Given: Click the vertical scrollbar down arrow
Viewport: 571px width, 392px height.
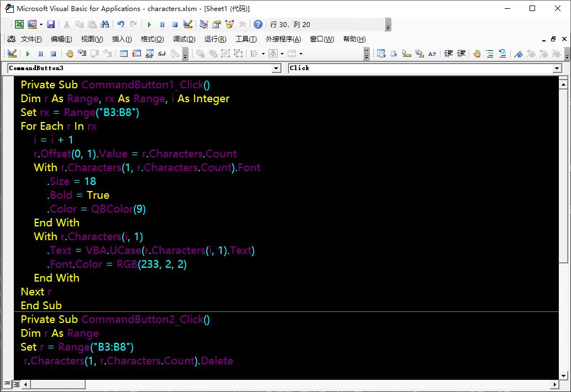Looking at the screenshot, I should point(563,375).
